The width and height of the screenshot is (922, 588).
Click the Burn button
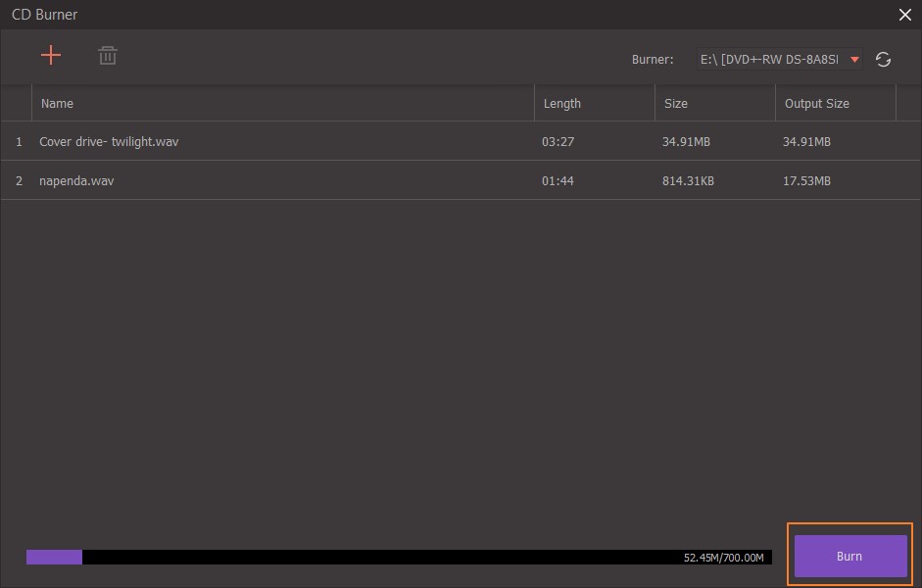(x=849, y=556)
